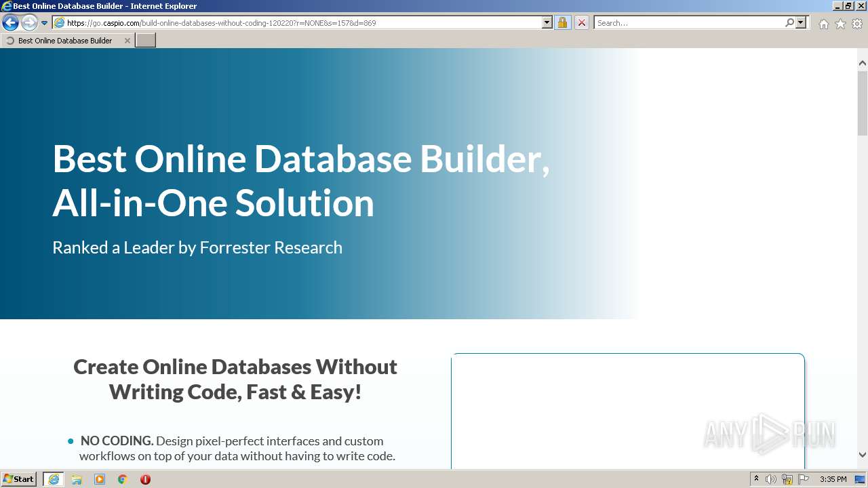868x488 pixels.
Task: Open the recent pages dropdown arrow
Action: pyautogui.click(x=45, y=23)
